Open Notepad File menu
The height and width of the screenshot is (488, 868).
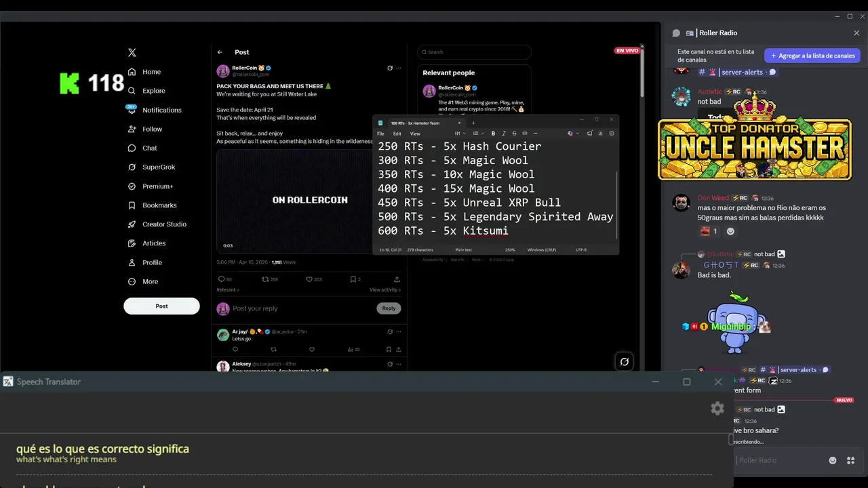pyautogui.click(x=381, y=134)
